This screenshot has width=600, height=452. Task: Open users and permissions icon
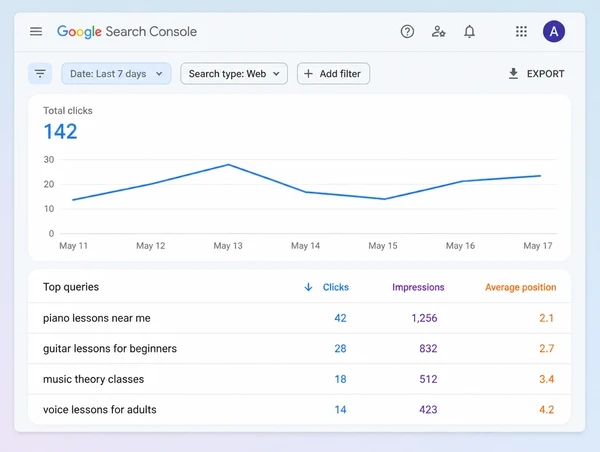[x=439, y=31]
